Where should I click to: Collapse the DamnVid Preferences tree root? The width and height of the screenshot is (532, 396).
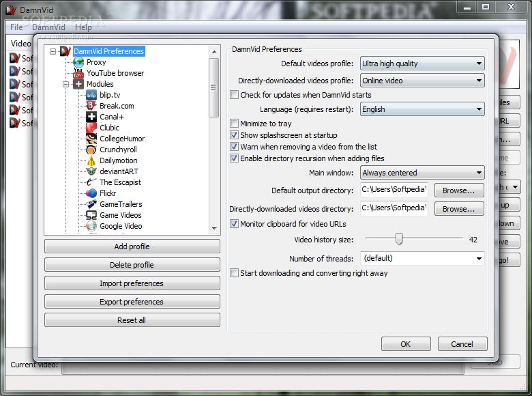coord(53,52)
